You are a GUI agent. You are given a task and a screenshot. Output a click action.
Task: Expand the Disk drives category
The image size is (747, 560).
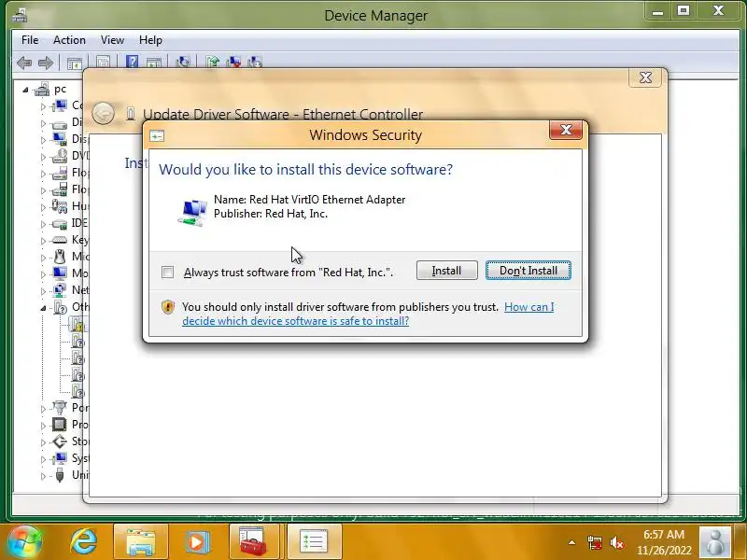[x=43, y=123]
